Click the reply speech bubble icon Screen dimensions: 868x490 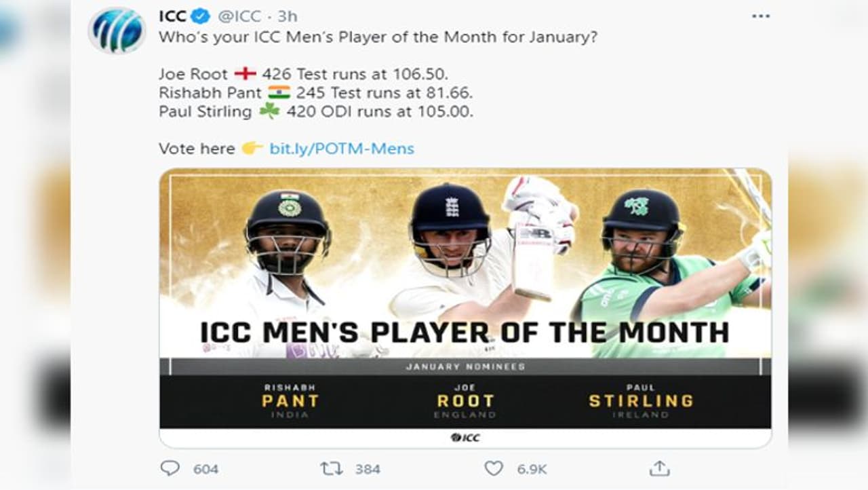pyautogui.click(x=170, y=468)
